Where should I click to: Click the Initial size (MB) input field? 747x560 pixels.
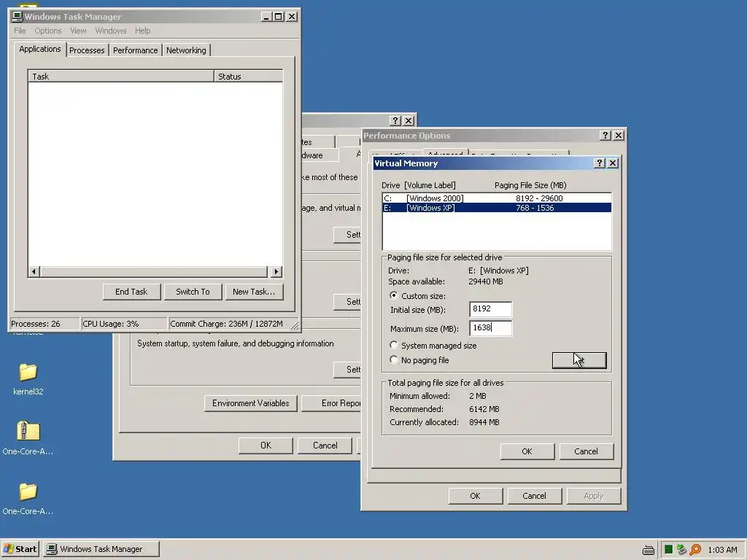[490, 309]
